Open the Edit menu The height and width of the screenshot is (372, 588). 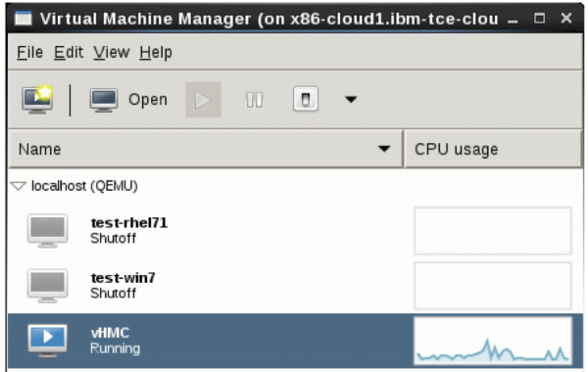69,52
